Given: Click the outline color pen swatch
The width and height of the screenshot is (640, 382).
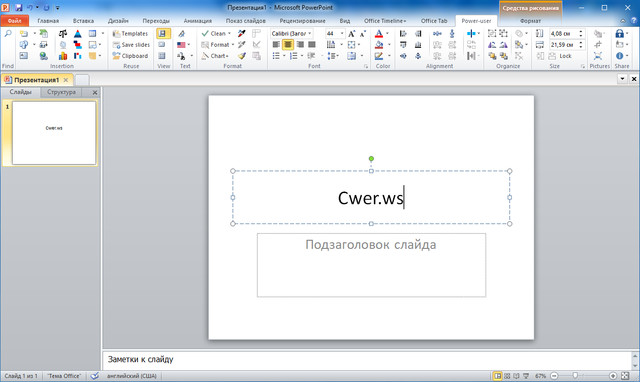Looking at the screenshot, I should [x=379, y=56].
